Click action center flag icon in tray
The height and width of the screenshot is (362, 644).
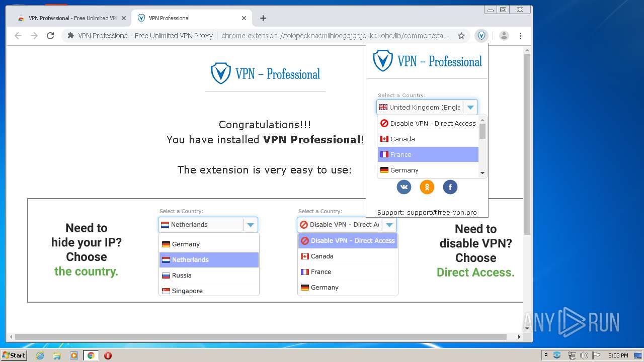tap(596, 355)
